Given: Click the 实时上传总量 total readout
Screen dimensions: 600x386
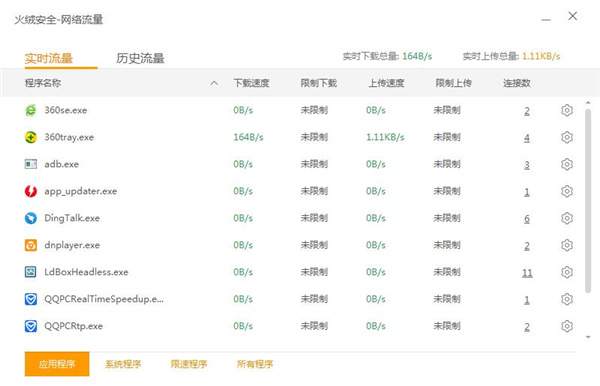Looking at the screenshot, I should [x=511, y=56].
